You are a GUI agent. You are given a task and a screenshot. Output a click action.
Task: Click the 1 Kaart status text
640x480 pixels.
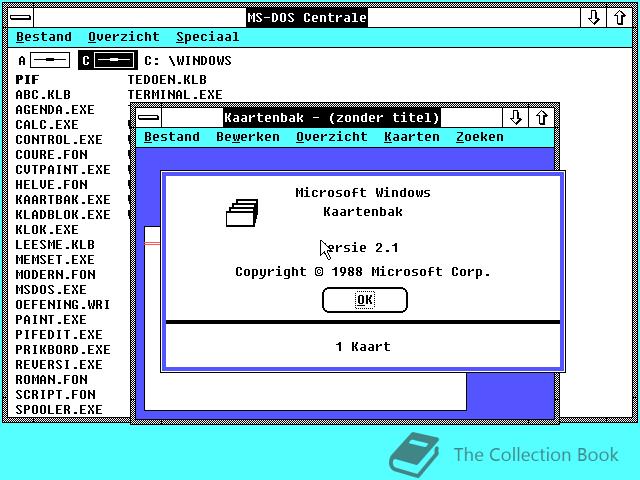(x=363, y=347)
